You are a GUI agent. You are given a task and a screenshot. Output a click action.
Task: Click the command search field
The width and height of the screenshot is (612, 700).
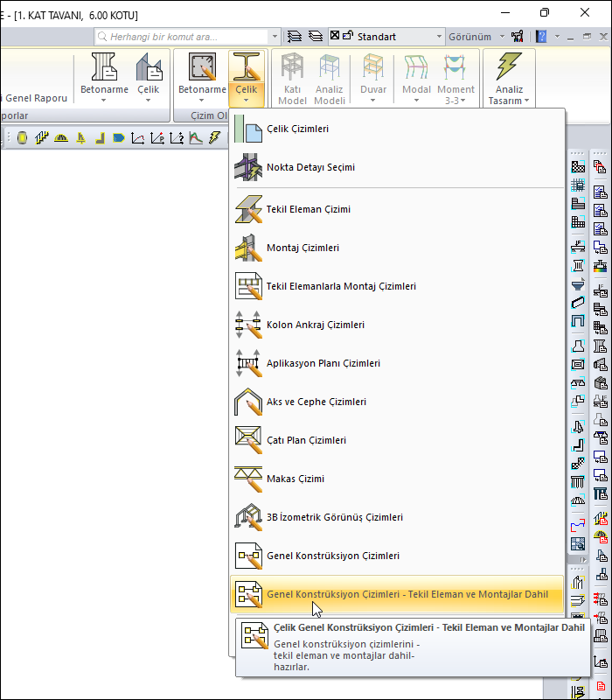182,37
